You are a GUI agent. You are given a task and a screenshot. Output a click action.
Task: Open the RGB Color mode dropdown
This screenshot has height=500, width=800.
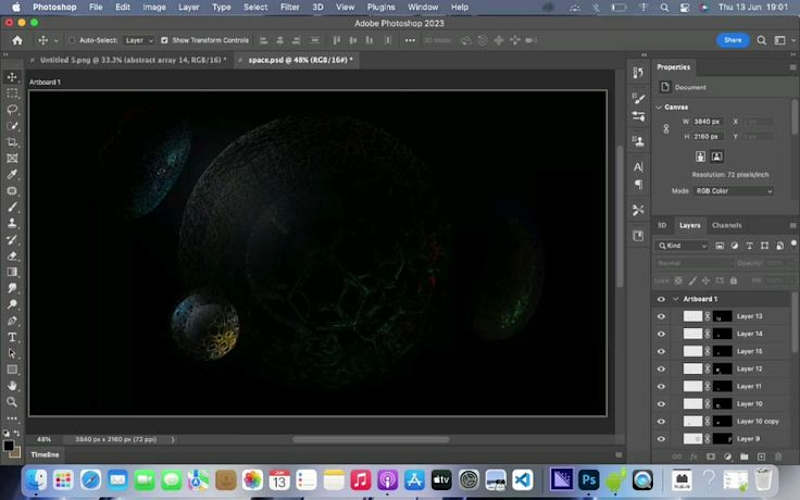point(734,191)
